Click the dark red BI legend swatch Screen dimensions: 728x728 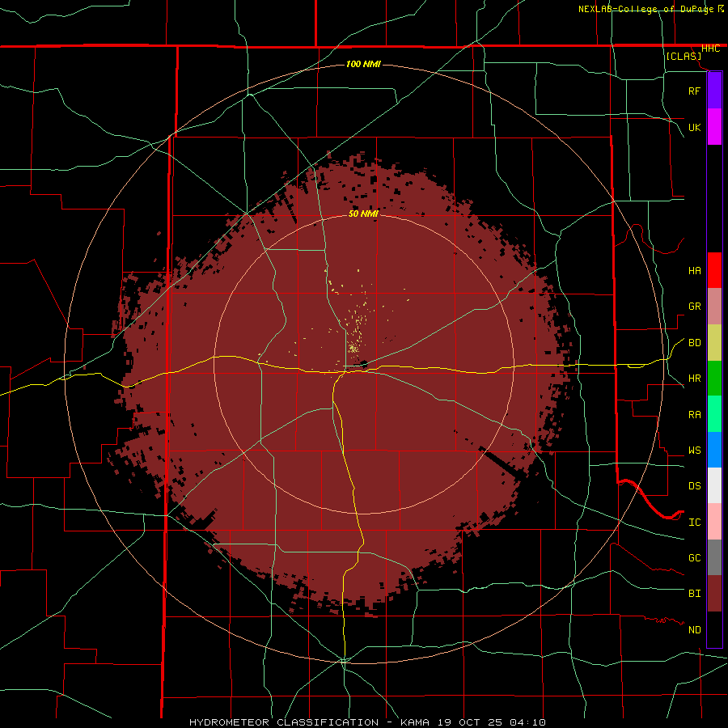tap(714, 594)
